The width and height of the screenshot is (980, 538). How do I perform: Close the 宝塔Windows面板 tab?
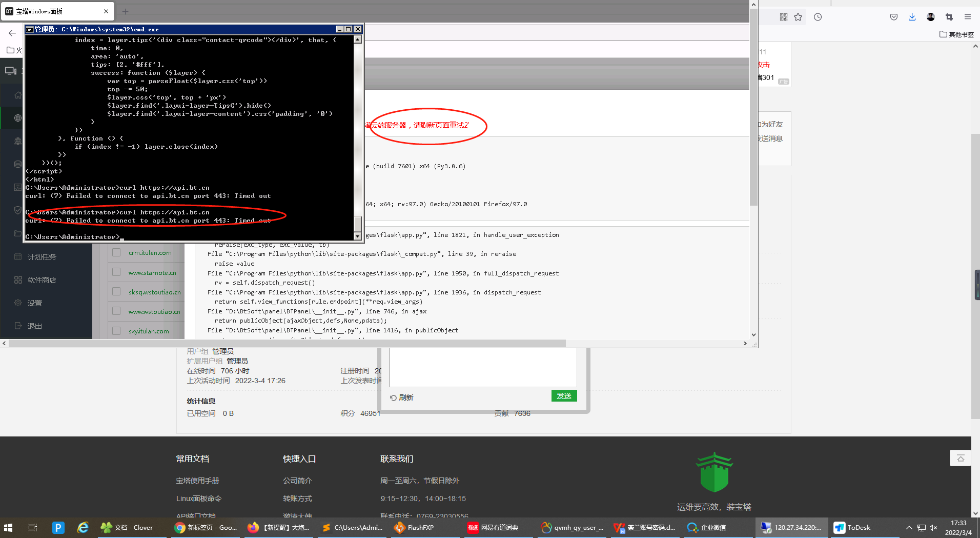click(x=106, y=11)
